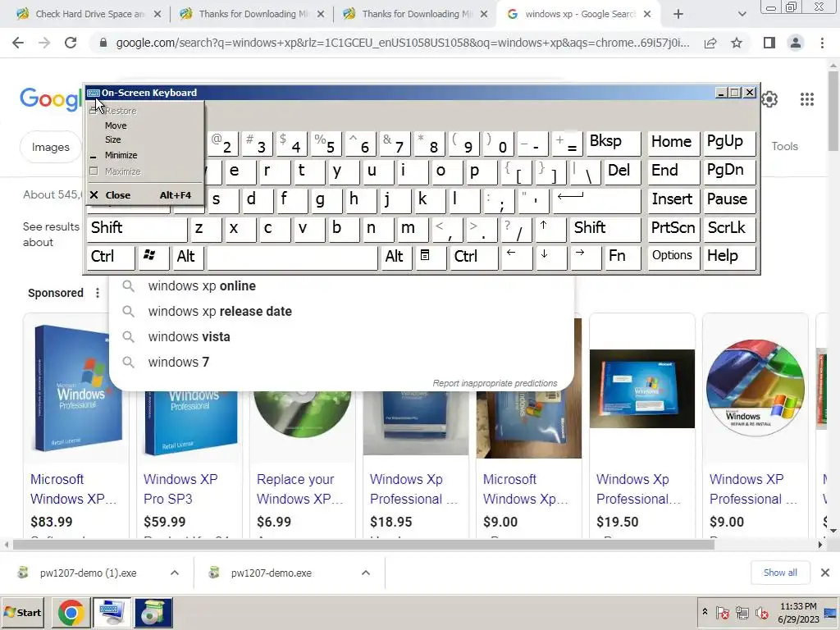The width and height of the screenshot is (840, 630).
Task: Choose Minimize from system menu
Action: (x=144, y=155)
